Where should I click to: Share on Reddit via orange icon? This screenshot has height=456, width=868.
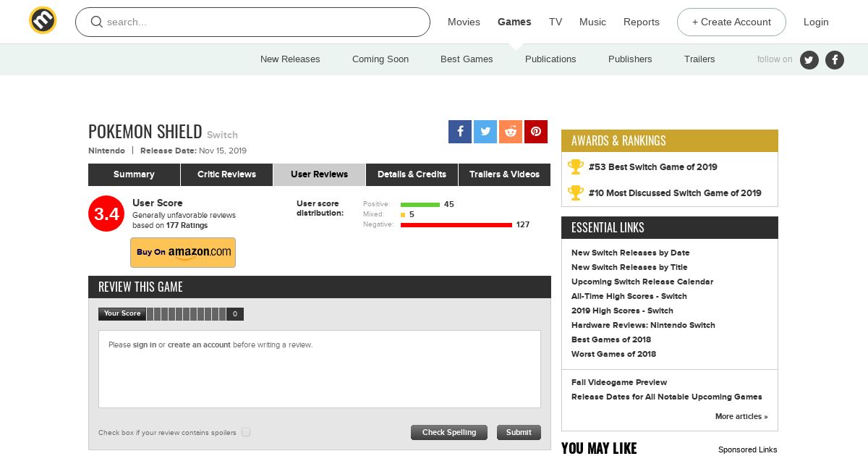(x=511, y=132)
